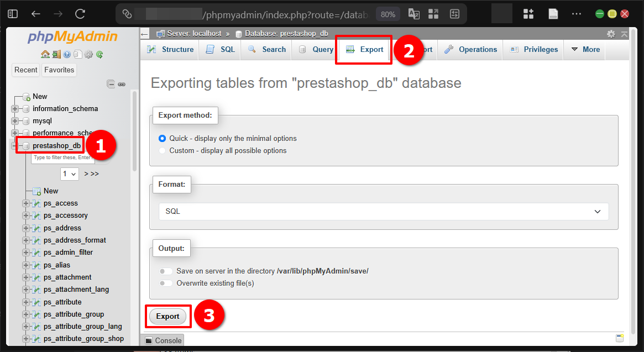Image resolution: width=644 pixels, height=352 pixels.
Task: Show Favorites in the navigation panel
Action: coord(59,70)
